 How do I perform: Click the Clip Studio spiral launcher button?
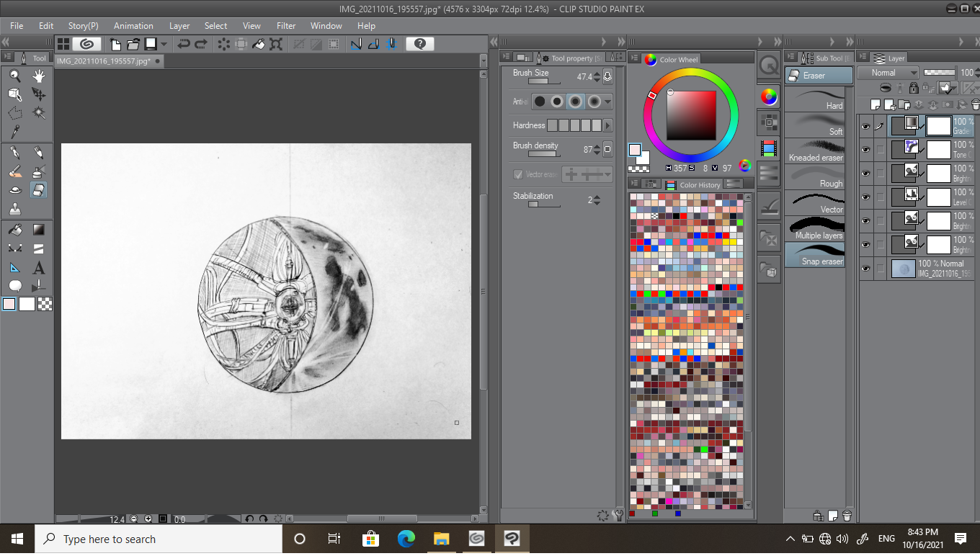pos(87,44)
